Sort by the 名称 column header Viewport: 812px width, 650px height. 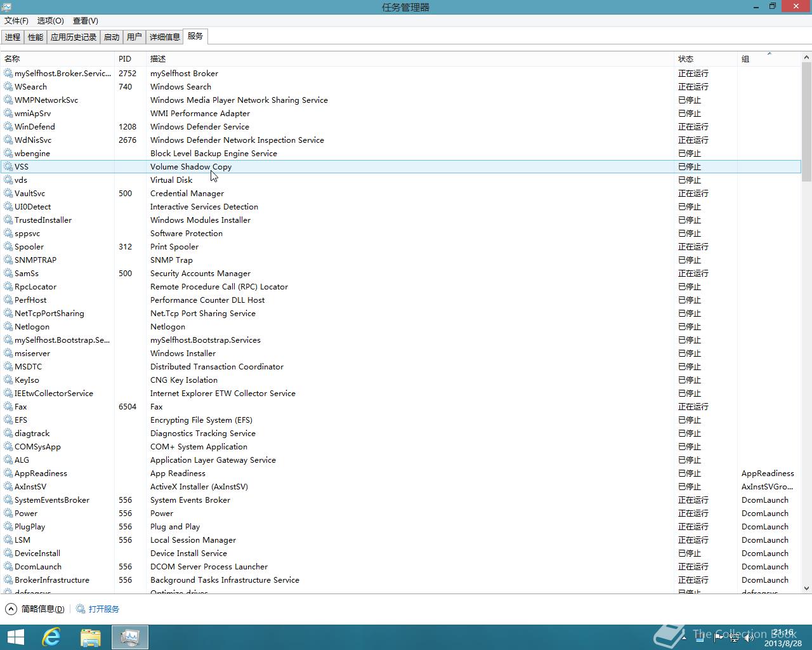click(x=58, y=58)
